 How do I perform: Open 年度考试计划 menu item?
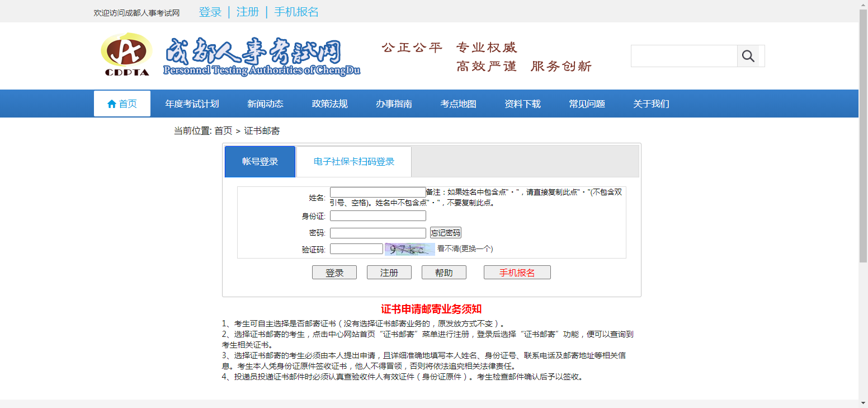pyautogui.click(x=192, y=104)
